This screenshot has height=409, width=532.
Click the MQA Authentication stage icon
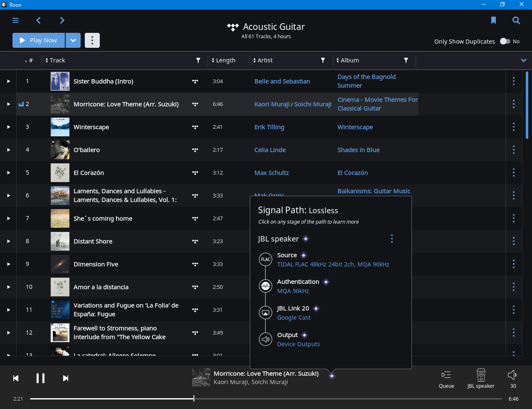pyautogui.click(x=266, y=286)
